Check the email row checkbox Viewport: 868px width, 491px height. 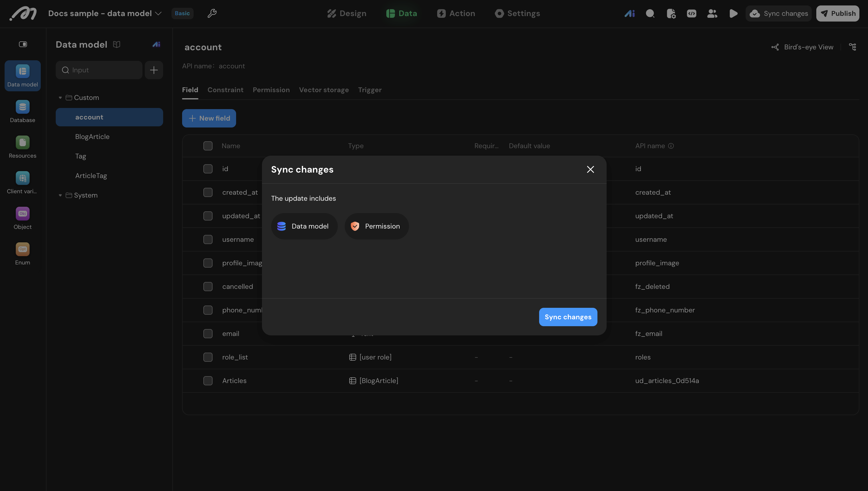pyautogui.click(x=208, y=334)
